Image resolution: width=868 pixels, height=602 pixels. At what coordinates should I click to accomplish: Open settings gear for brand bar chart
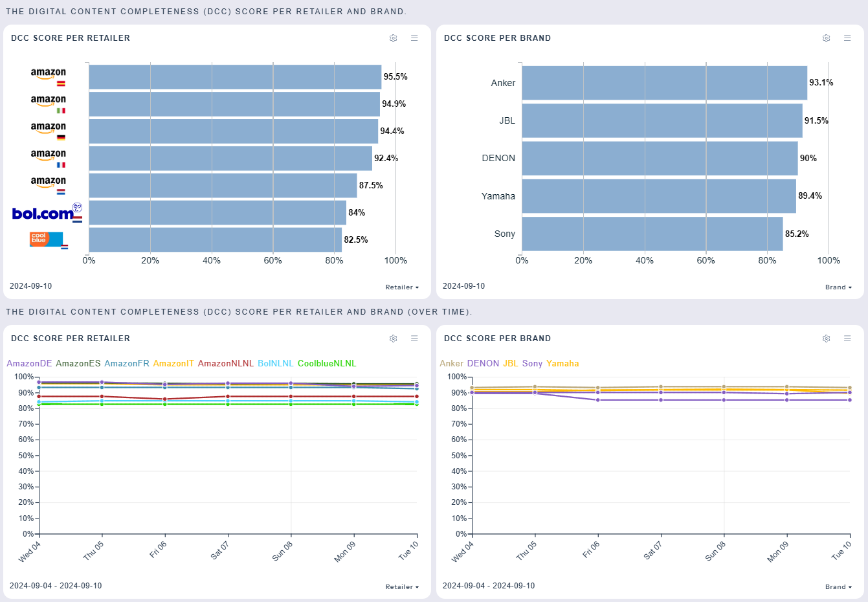click(x=826, y=38)
